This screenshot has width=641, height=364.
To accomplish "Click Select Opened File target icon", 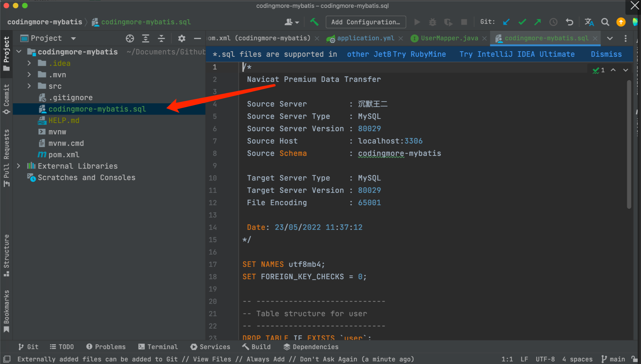I will 130,39.
